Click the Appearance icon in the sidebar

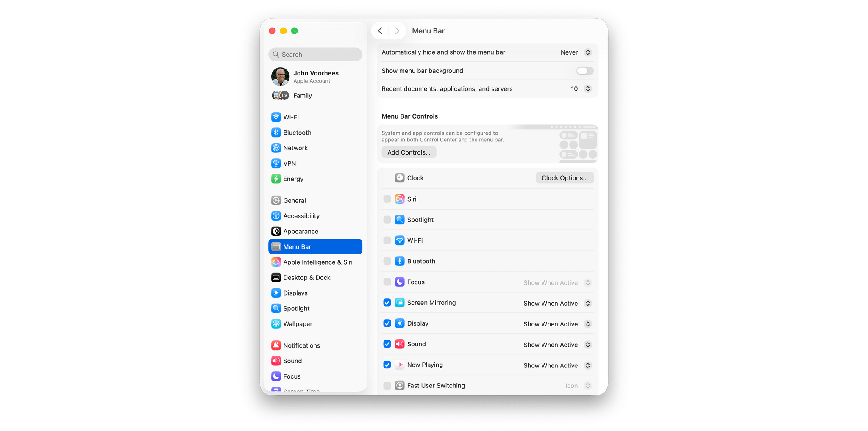276,231
